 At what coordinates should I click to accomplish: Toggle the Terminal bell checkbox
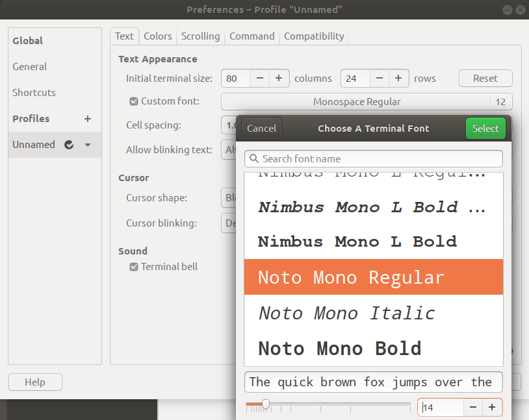[x=134, y=267]
